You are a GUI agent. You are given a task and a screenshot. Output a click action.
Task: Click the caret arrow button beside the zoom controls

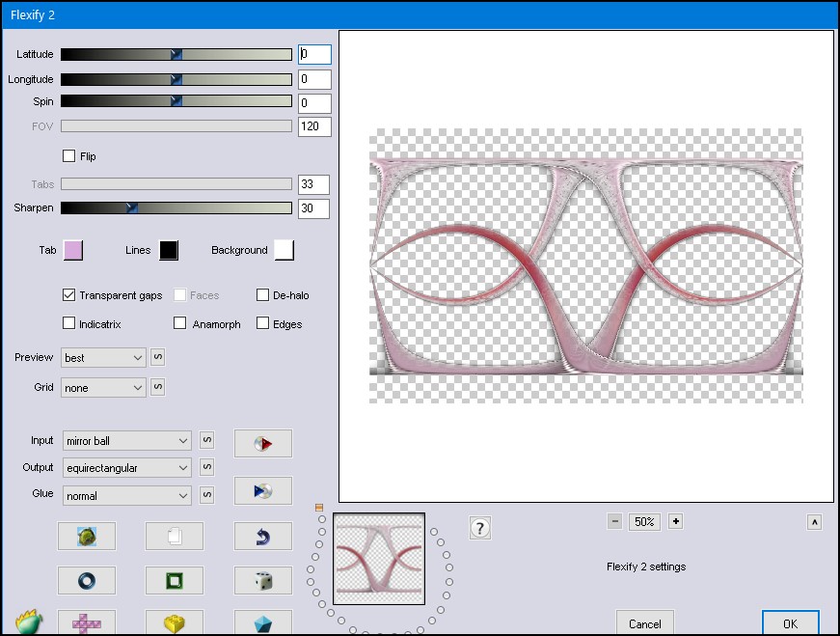click(x=814, y=522)
